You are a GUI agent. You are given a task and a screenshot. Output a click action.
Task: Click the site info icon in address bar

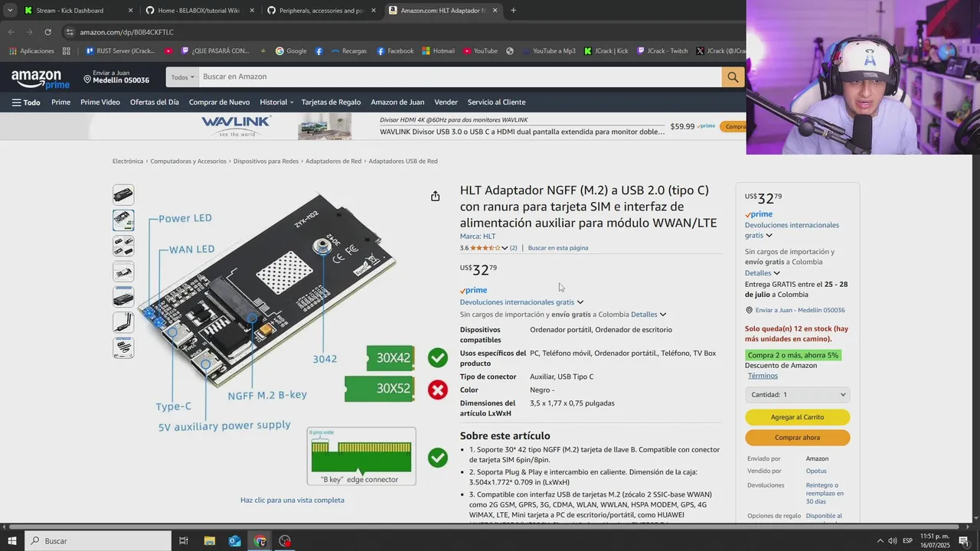pyautogui.click(x=70, y=32)
